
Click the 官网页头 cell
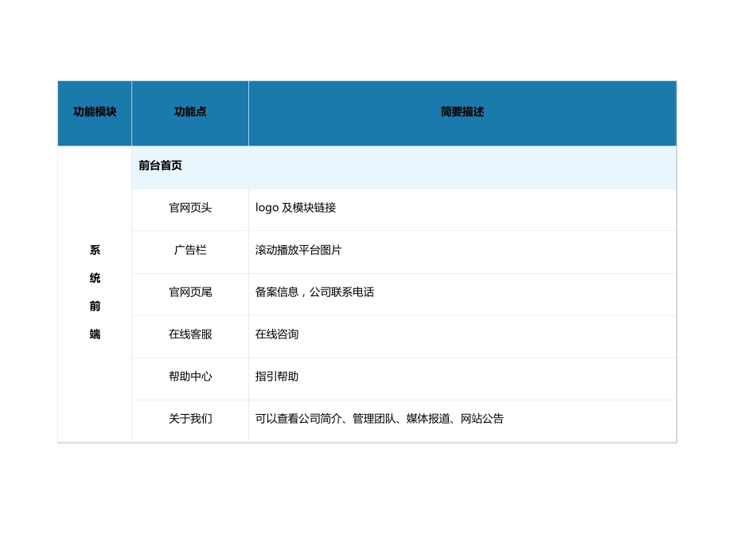(190, 209)
